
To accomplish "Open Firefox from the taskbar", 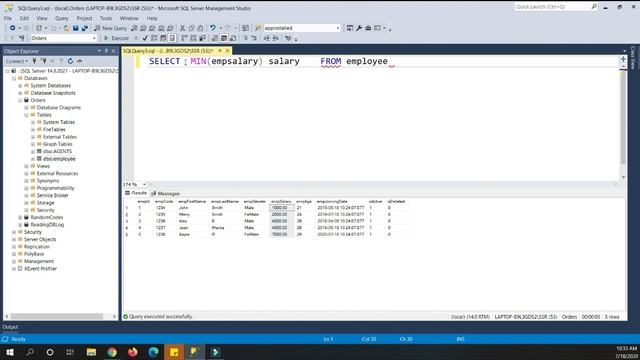I will click(133, 352).
